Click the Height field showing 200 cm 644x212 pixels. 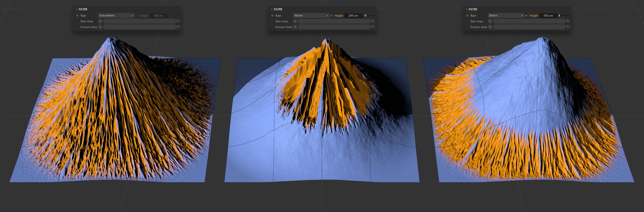point(353,16)
